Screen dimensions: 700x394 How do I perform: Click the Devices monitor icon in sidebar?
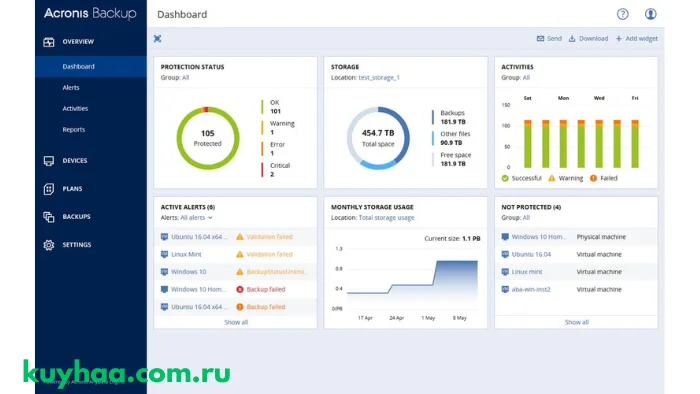point(49,161)
